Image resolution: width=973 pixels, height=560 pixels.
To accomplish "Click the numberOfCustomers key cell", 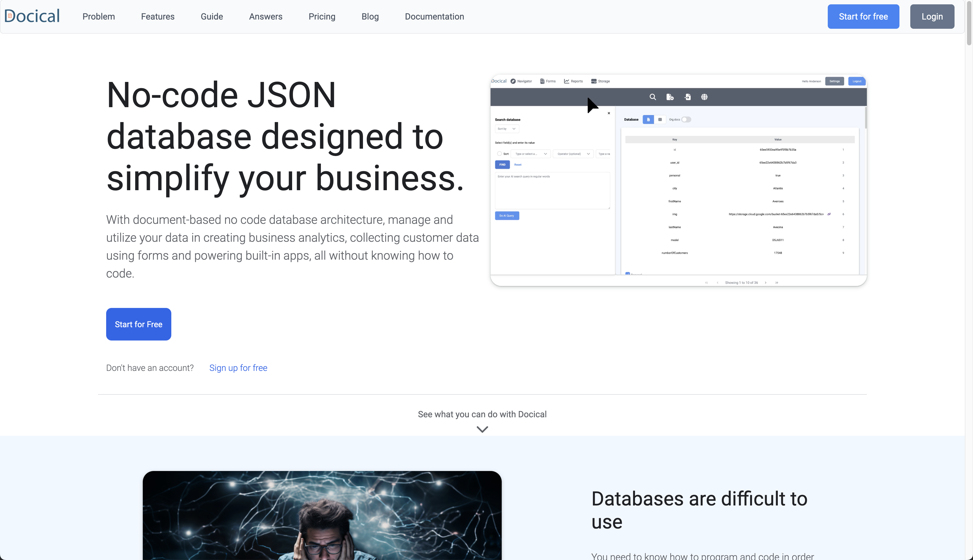I will pyautogui.click(x=674, y=253).
